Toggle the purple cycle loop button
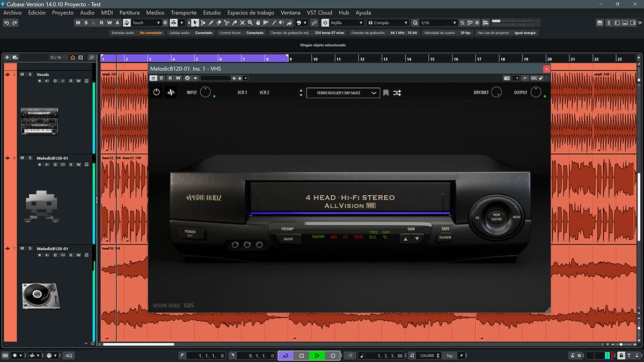This screenshot has height=362, width=644. click(286, 356)
